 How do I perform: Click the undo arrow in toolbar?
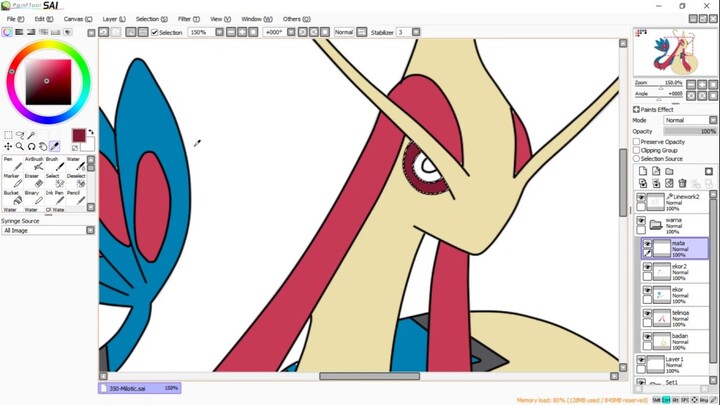coord(104,32)
